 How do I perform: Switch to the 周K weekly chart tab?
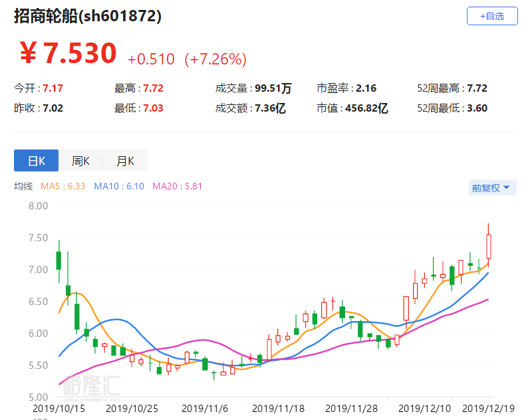point(80,161)
